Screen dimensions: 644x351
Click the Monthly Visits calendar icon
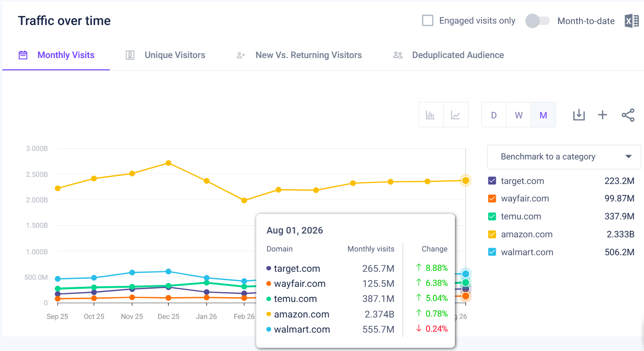pyautogui.click(x=23, y=55)
